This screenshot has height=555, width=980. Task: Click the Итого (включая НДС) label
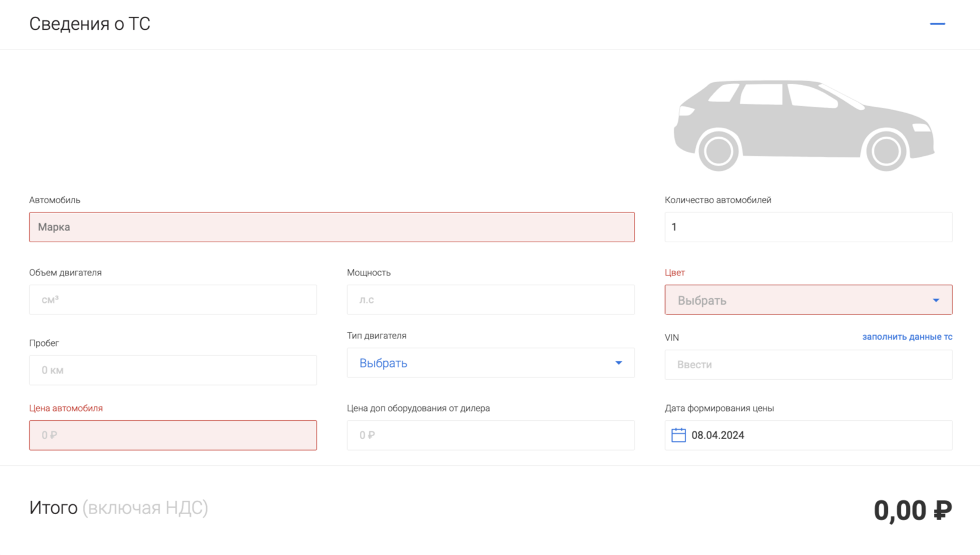(x=118, y=508)
